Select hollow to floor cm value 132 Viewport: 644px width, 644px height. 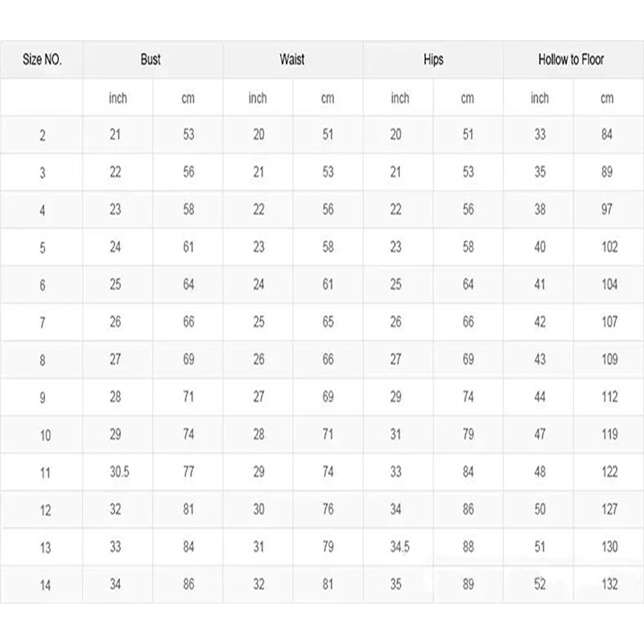[x=609, y=584]
